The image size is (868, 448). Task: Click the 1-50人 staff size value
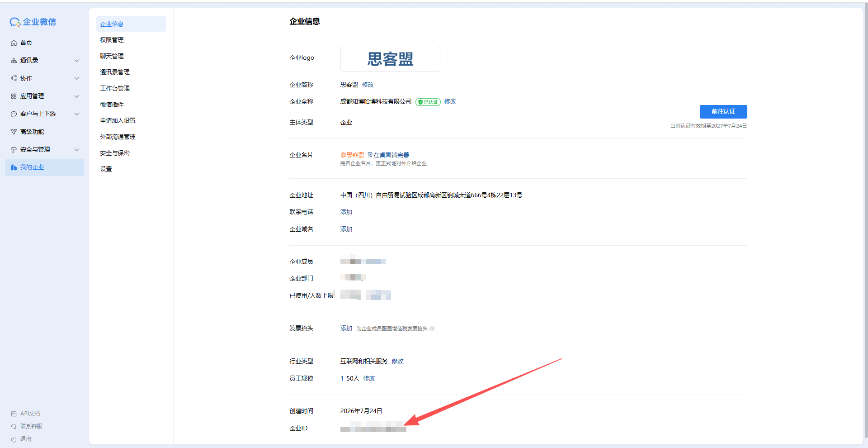coord(350,378)
